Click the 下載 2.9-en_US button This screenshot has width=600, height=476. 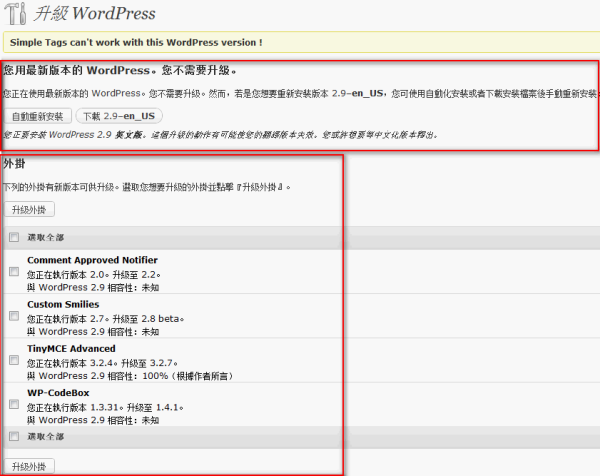[x=119, y=116]
